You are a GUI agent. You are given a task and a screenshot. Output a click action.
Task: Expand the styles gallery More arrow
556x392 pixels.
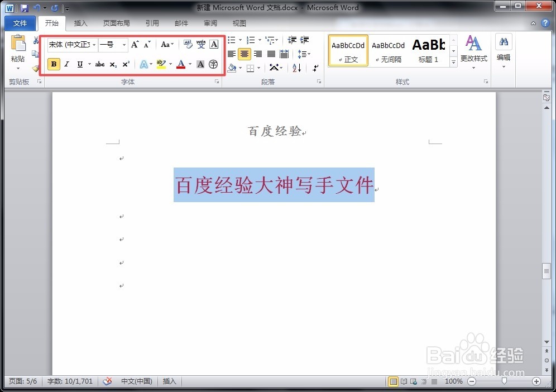click(x=453, y=62)
